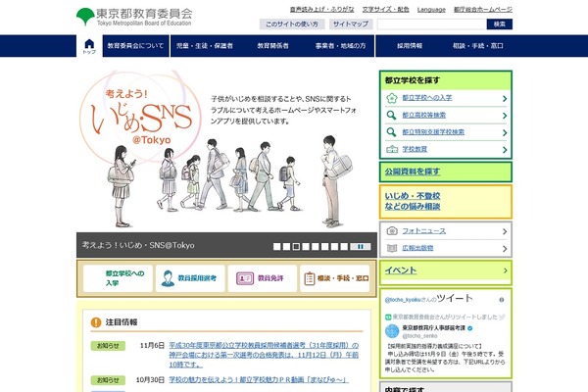This screenshot has height=392, width=588.
Task: Click the chevron on the 都立特別支援学校検索 row
Action: point(505,133)
